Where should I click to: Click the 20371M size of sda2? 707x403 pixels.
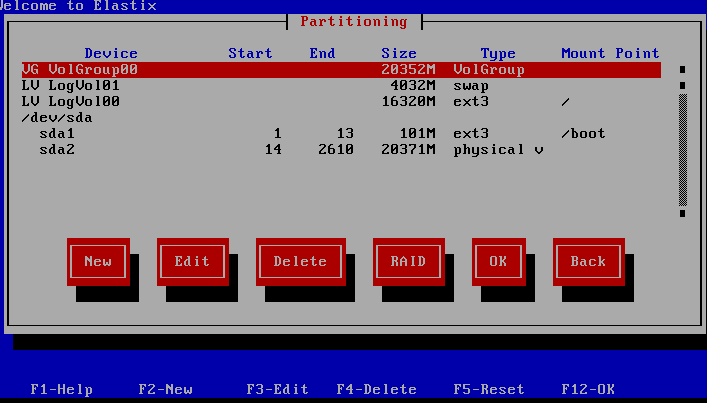tap(409, 150)
